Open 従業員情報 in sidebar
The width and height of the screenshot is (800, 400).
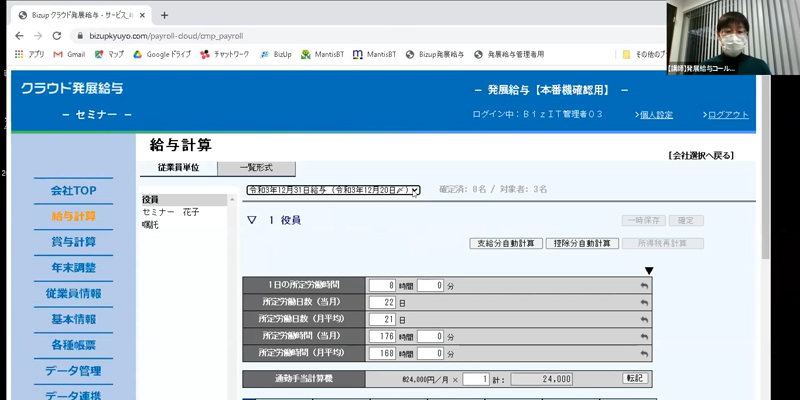coord(73,294)
